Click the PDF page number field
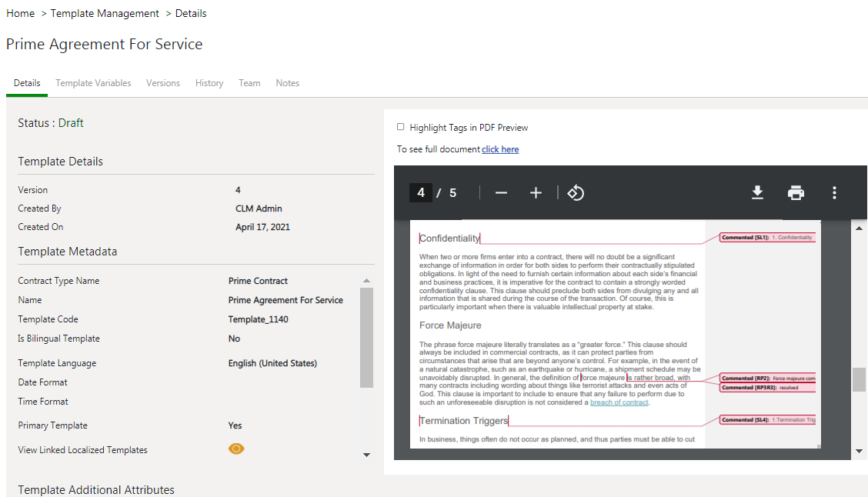This screenshot has width=868, height=497. 420,192
